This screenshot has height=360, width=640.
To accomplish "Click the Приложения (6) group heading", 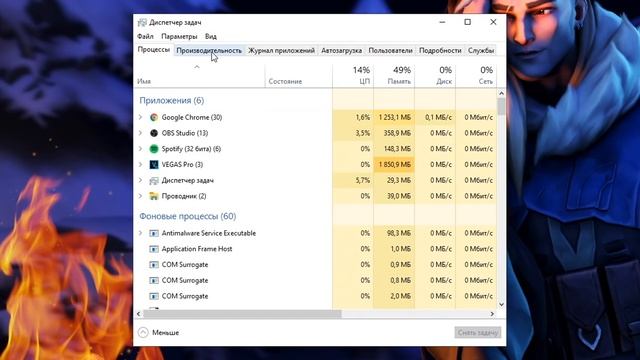I will [x=171, y=100].
